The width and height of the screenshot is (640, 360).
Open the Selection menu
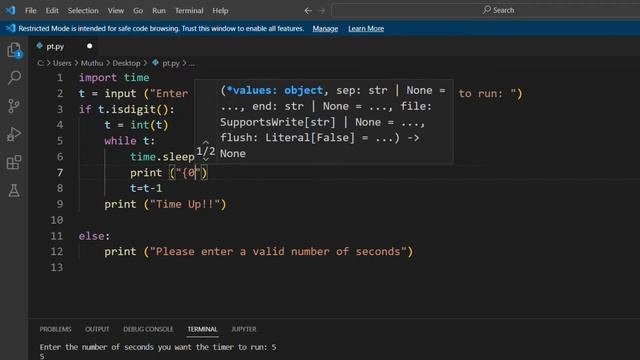pos(83,11)
